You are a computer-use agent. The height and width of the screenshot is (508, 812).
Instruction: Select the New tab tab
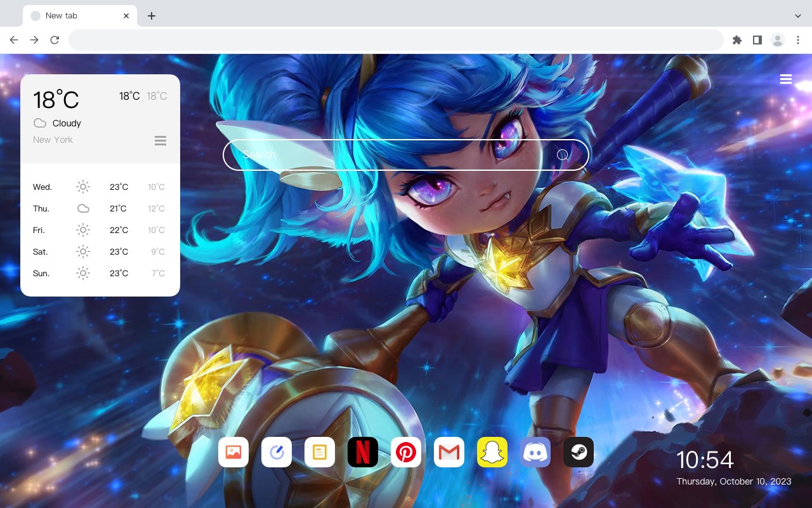pyautogui.click(x=80, y=16)
